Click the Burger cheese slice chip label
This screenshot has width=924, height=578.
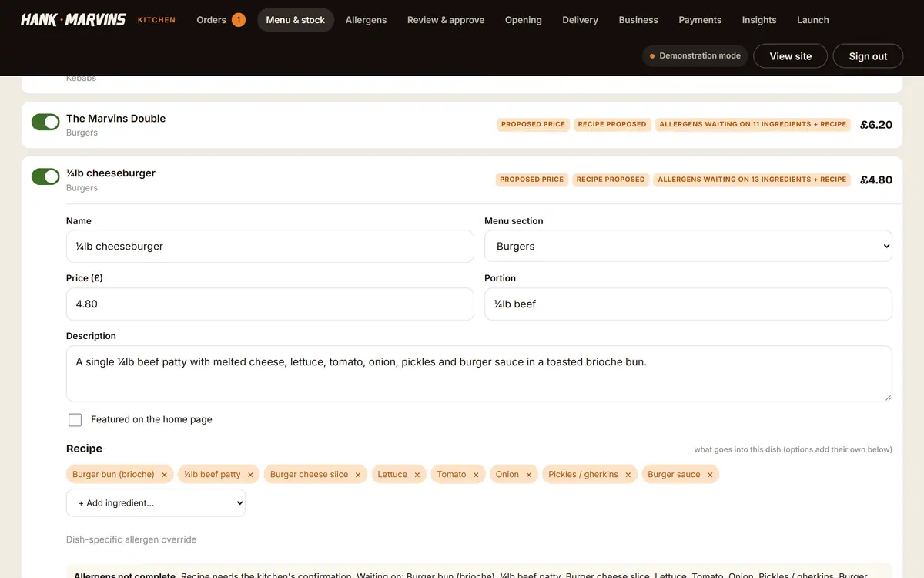click(x=309, y=475)
